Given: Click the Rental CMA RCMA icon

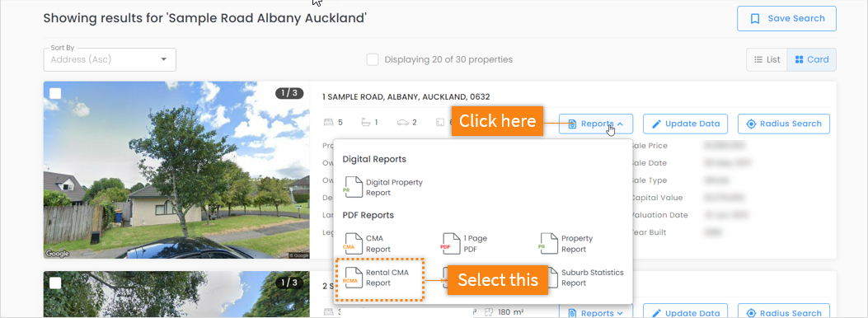Looking at the screenshot, I should (353, 278).
